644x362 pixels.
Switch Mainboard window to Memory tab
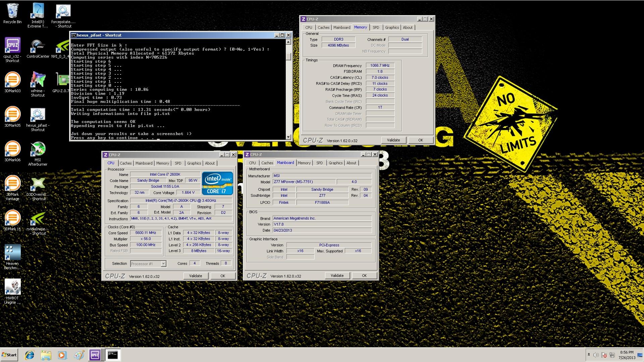304,163
